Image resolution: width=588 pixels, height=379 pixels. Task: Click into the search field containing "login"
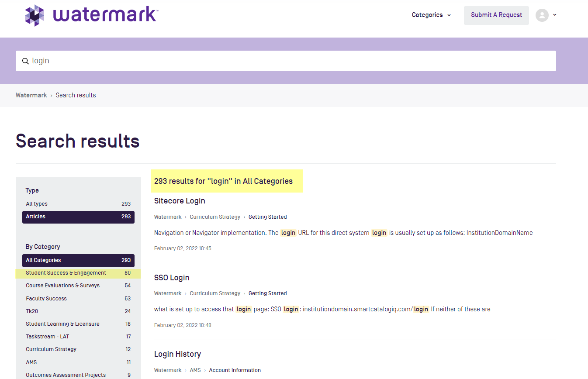(x=286, y=61)
